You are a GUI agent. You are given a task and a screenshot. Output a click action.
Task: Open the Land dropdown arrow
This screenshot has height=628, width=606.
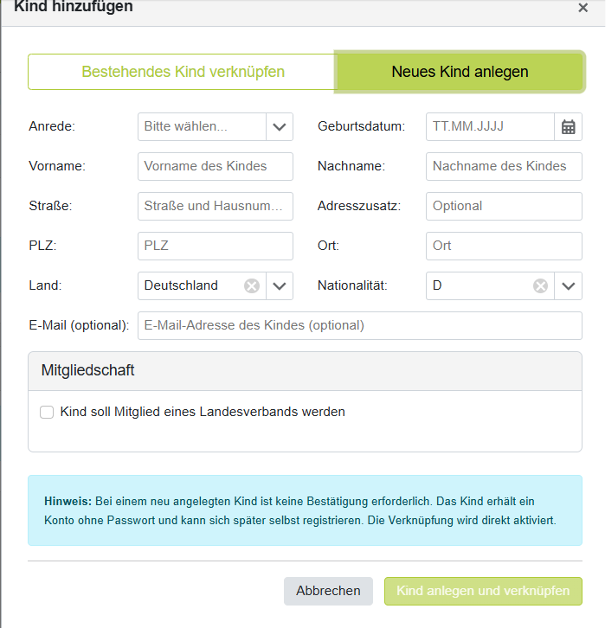click(x=280, y=286)
